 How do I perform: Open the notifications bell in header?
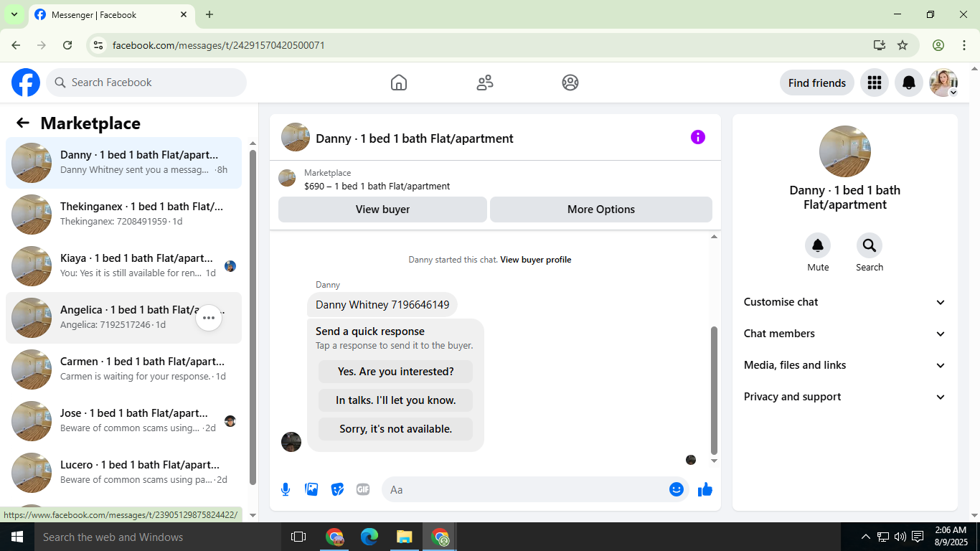pos(909,83)
